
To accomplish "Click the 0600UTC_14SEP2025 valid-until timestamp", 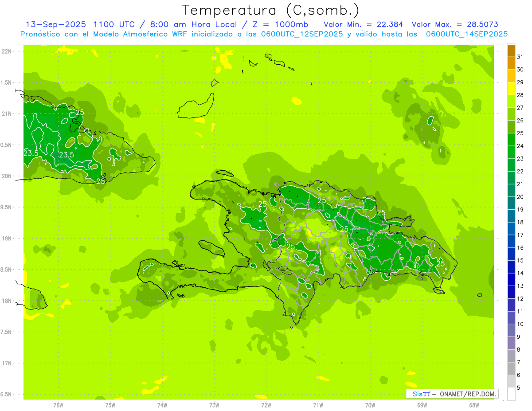I will (x=467, y=34).
